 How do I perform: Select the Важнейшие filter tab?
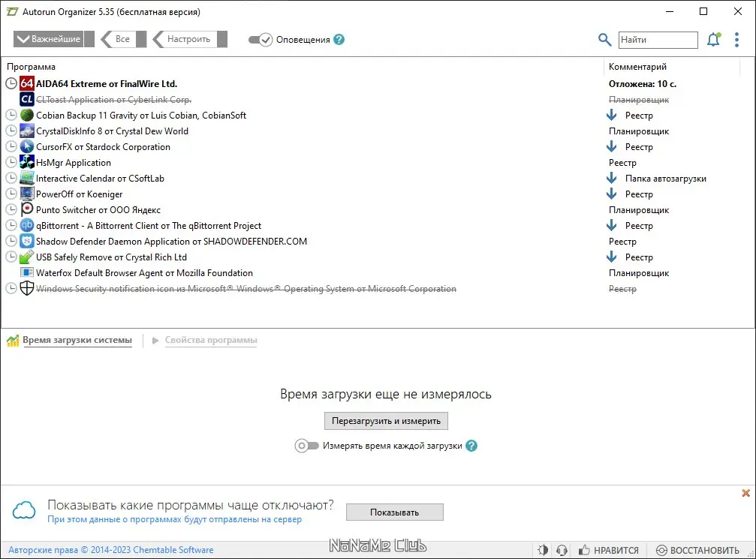53,39
